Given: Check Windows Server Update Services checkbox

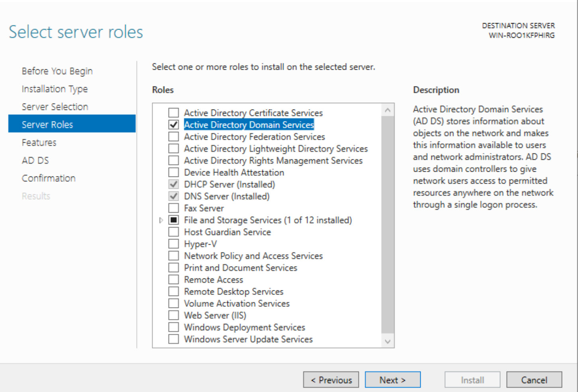Looking at the screenshot, I should (174, 339).
